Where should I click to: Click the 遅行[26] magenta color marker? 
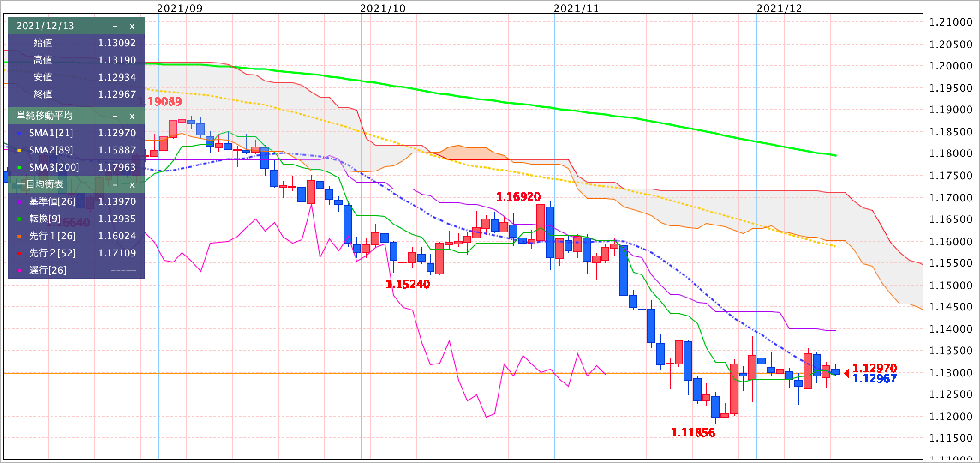[19, 271]
